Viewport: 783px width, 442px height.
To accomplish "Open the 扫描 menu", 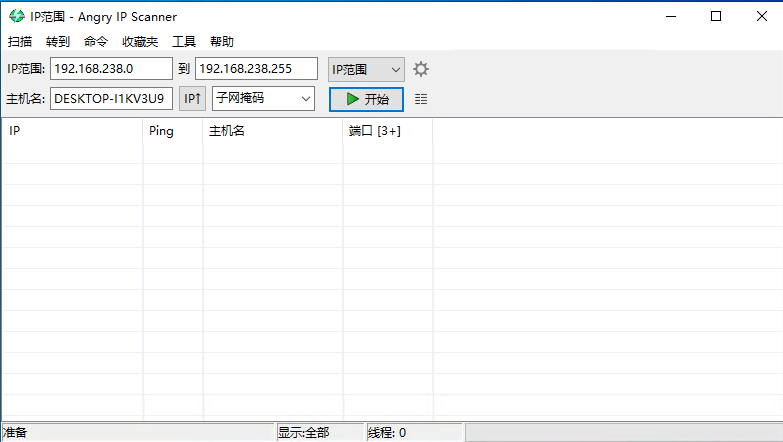I will [x=20, y=41].
